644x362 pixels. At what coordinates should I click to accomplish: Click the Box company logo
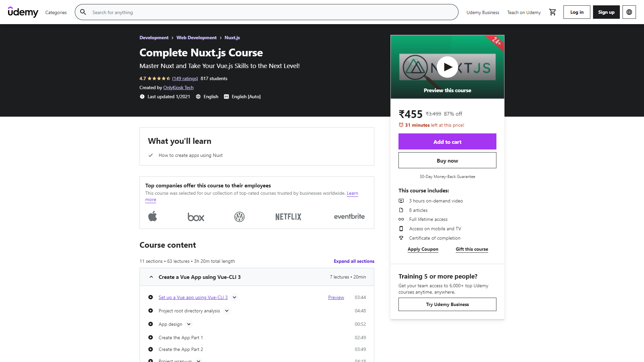tap(196, 217)
